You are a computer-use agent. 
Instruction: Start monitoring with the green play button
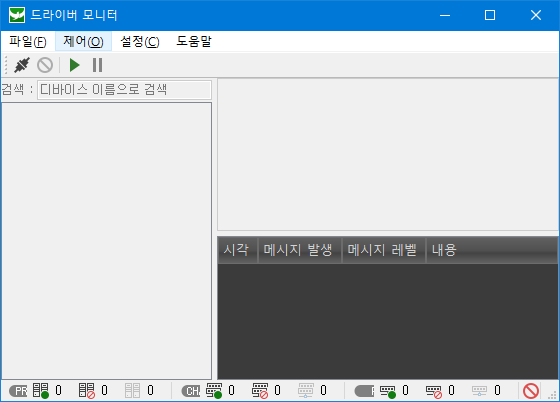coord(74,65)
